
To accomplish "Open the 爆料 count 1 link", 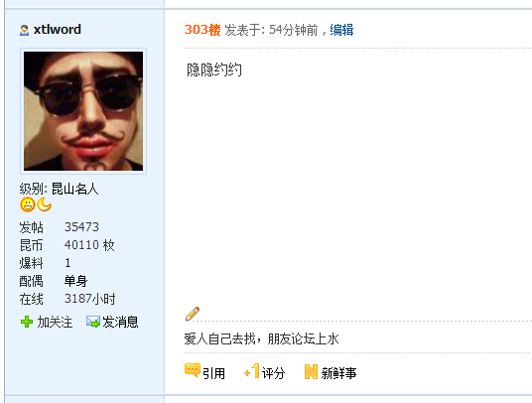I will coord(67,263).
